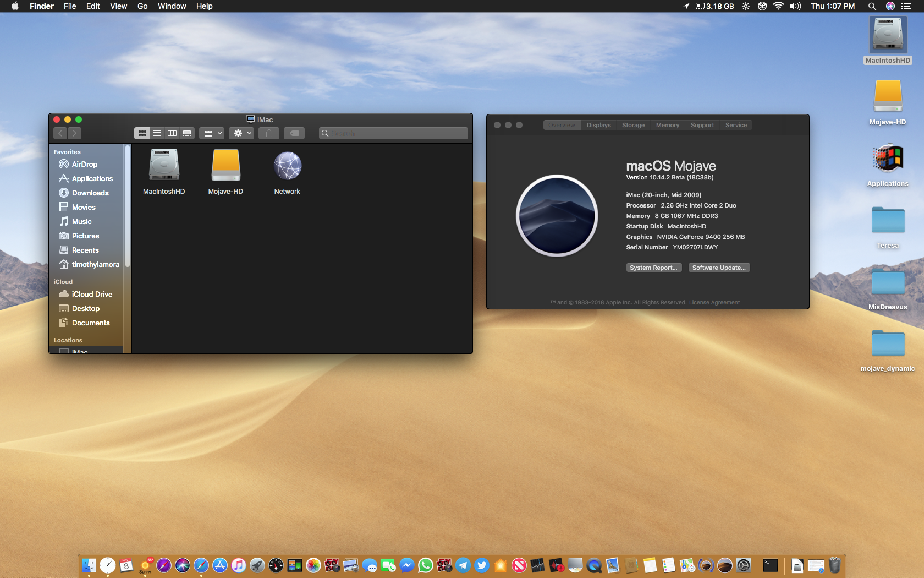Open WhatsApp from the Dock

[x=426, y=565]
